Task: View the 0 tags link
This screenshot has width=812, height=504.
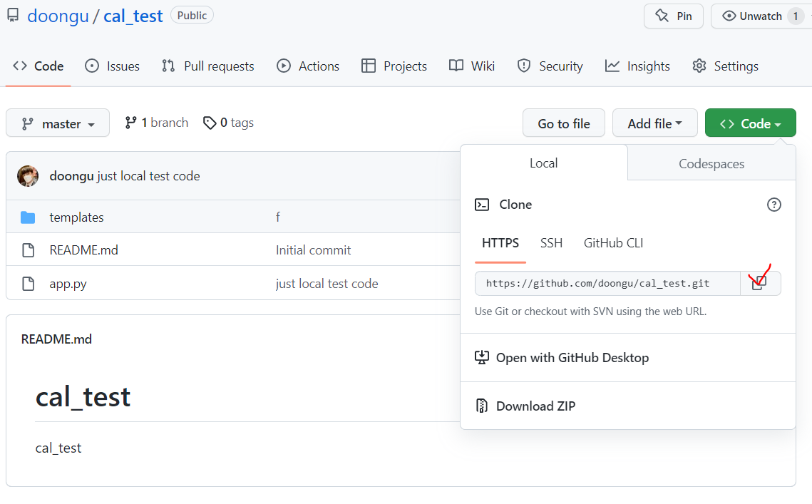Action: (228, 123)
